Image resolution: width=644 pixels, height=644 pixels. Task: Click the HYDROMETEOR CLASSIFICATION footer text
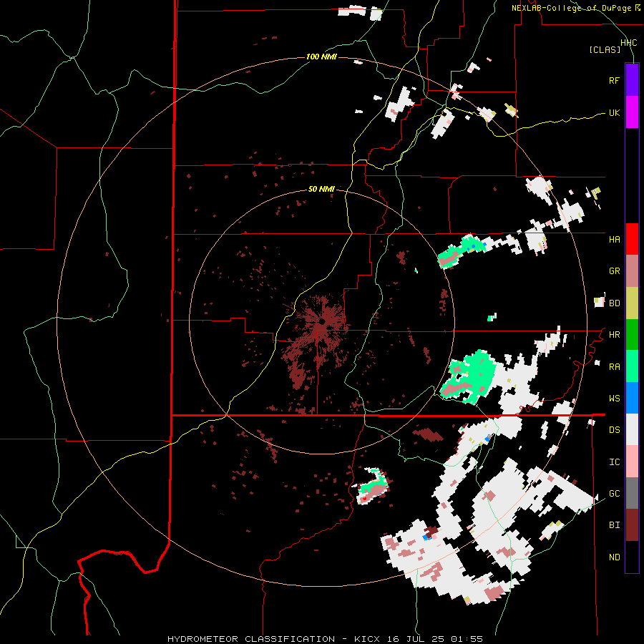coord(251,639)
